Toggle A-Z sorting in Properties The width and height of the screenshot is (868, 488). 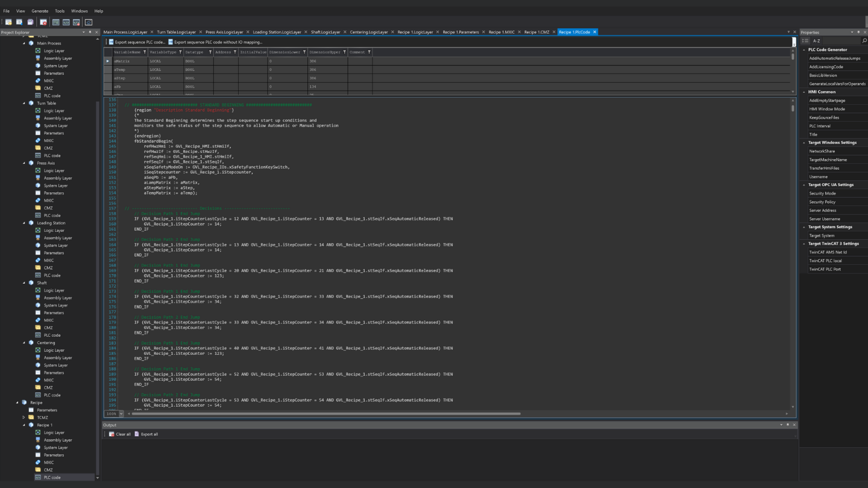(x=816, y=41)
